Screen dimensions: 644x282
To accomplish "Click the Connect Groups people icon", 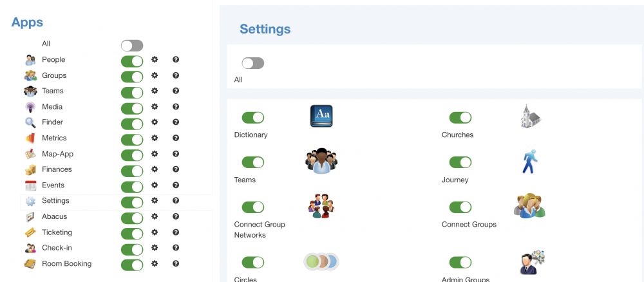I will coord(530,205).
